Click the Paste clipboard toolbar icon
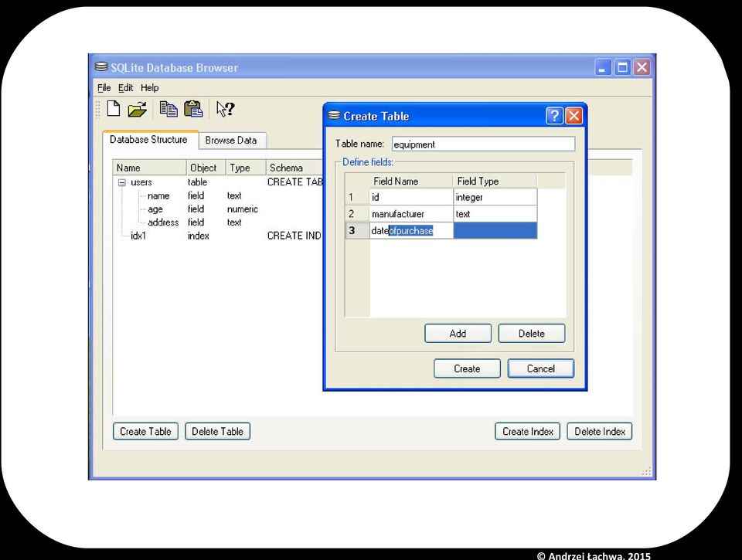742x560 pixels. [x=193, y=109]
